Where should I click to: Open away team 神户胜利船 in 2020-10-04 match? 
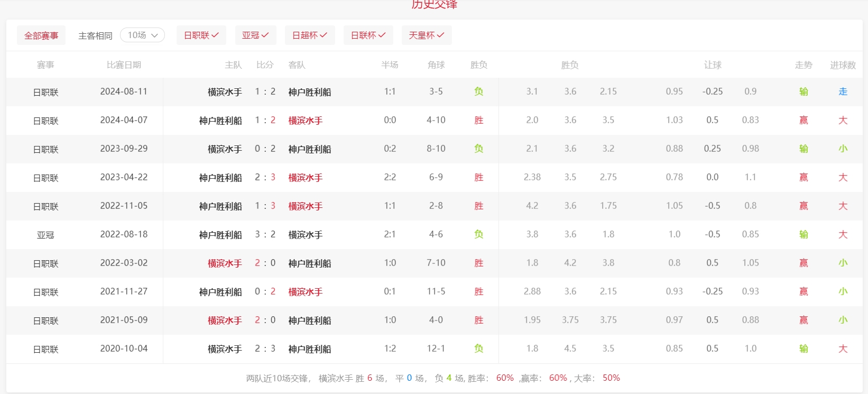tap(309, 349)
